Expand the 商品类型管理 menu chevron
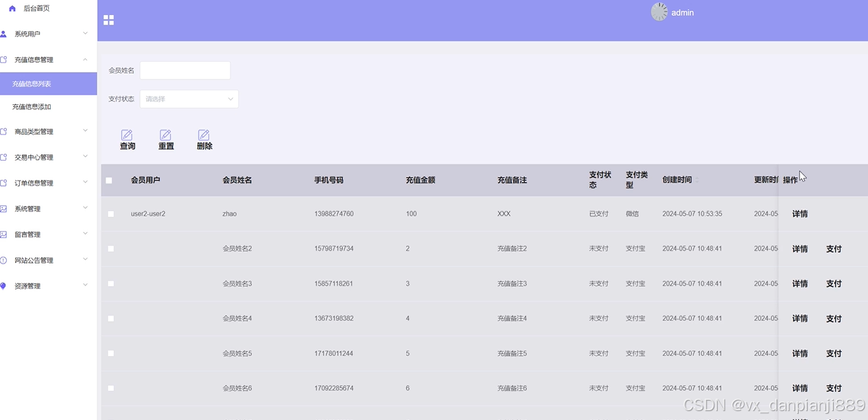The width and height of the screenshot is (868, 420). (x=85, y=130)
